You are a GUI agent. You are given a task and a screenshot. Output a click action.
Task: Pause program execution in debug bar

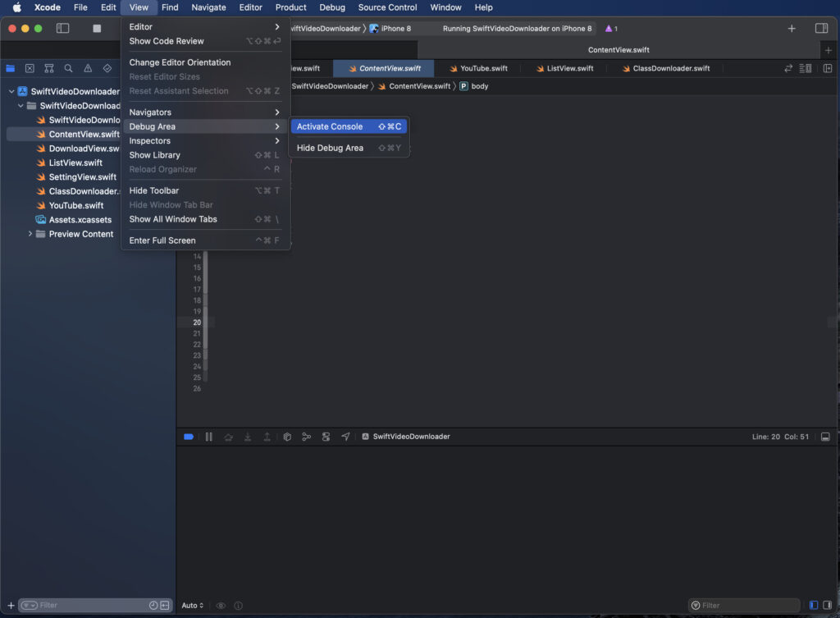[209, 437]
